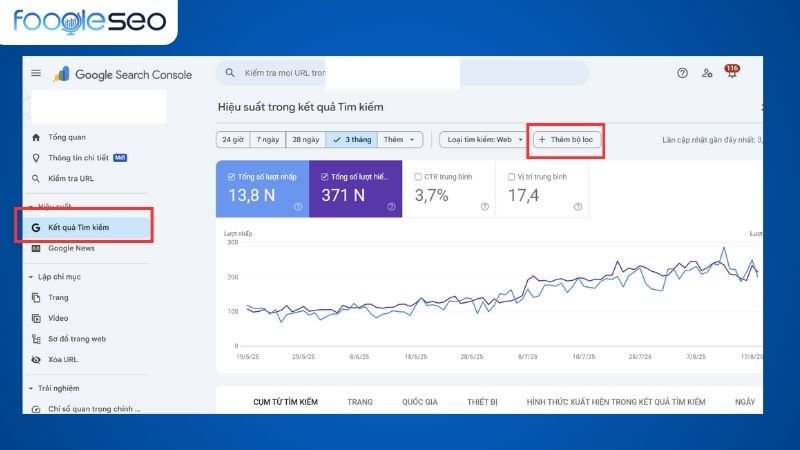The width and height of the screenshot is (800, 450).
Task: Click the Google G icon for Kết quả Tìm kiếm
Action: point(36,228)
